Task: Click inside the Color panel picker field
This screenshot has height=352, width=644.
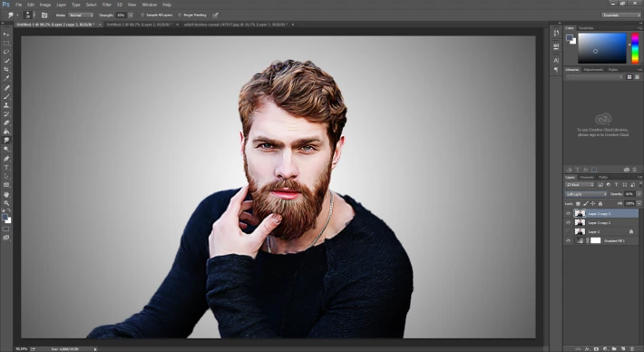Action: click(x=602, y=48)
